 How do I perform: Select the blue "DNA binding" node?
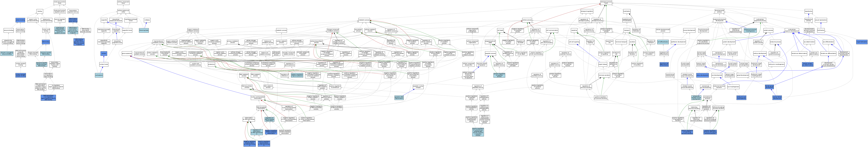[46, 42]
